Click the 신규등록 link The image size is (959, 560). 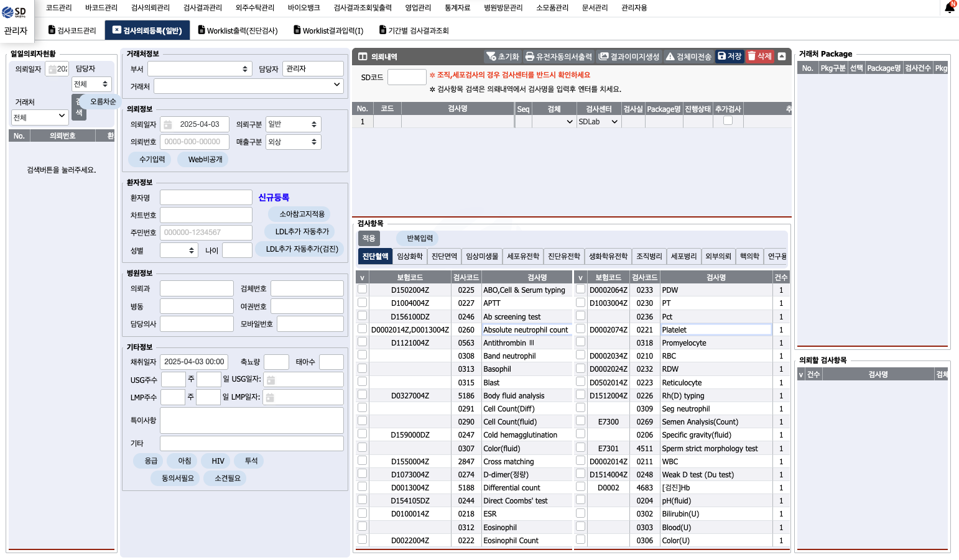(274, 198)
